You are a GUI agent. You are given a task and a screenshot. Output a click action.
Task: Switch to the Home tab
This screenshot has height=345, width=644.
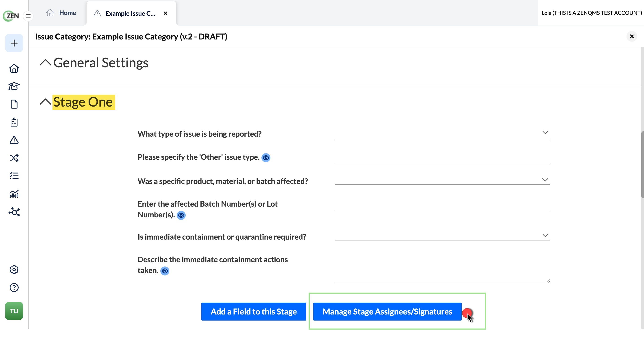click(x=61, y=13)
